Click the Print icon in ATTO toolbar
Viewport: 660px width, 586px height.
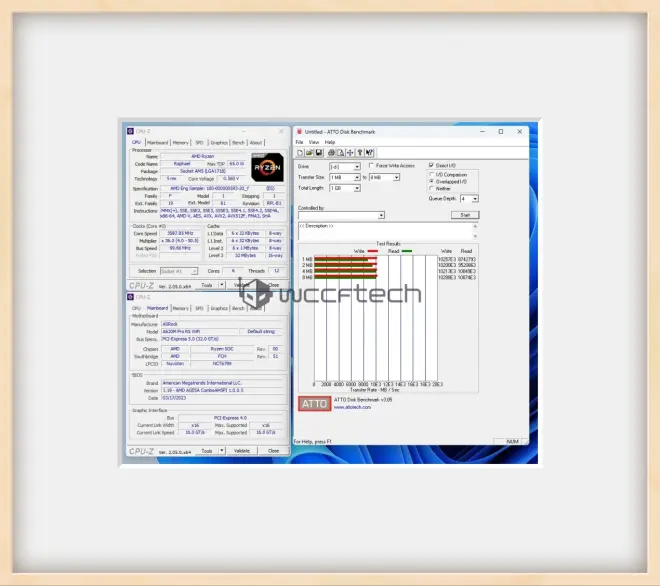pyautogui.click(x=331, y=153)
